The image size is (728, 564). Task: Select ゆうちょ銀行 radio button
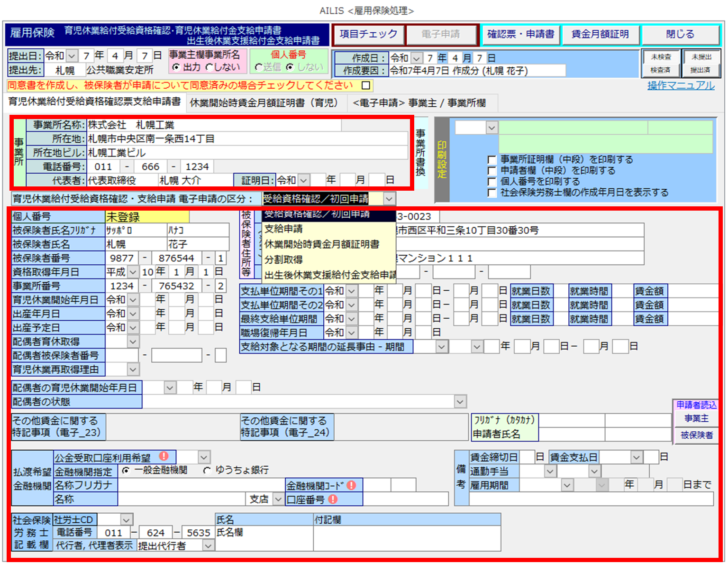click(x=207, y=470)
